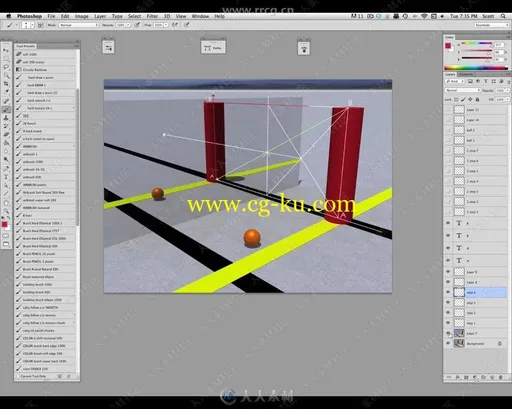The image size is (512, 409).
Task: Switch to the Channels tab
Action: coord(466,74)
